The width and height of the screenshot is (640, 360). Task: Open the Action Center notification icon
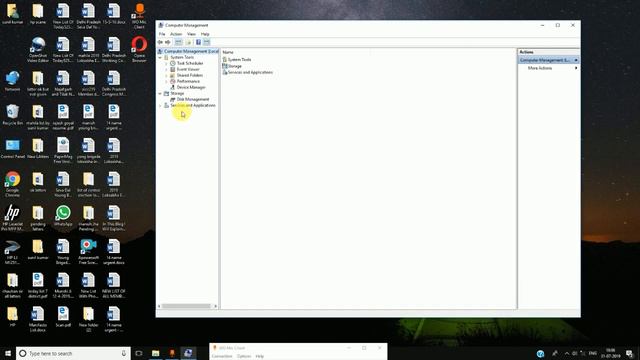click(630, 353)
